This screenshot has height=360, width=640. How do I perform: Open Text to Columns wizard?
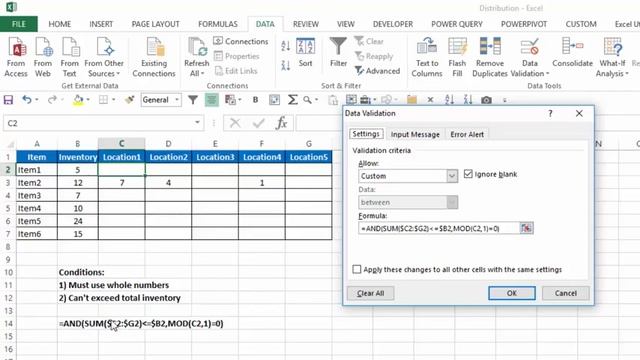click(x=427, y=57)
